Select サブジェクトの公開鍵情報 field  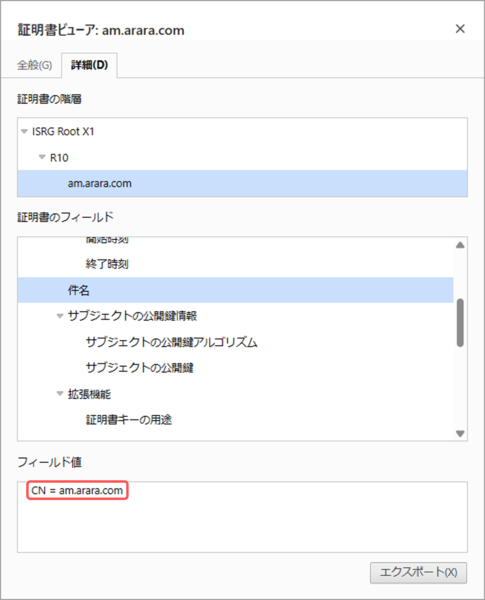click(132, 316)
